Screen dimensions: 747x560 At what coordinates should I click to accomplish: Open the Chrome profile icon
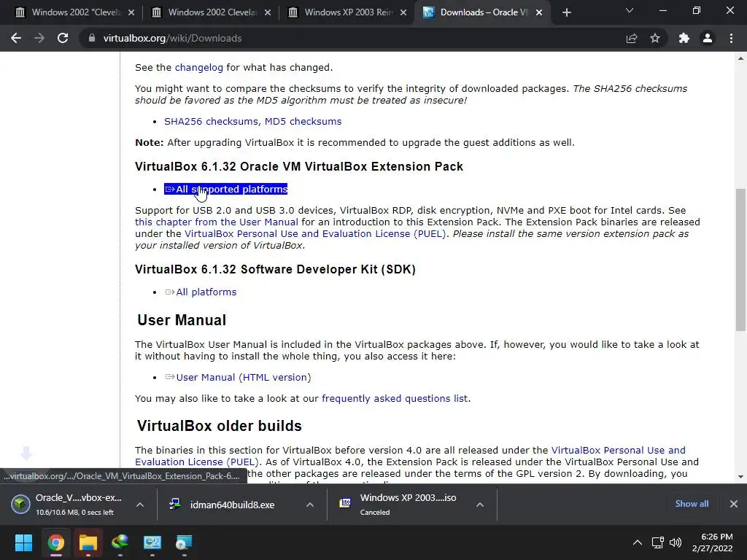tap(708, 38)
